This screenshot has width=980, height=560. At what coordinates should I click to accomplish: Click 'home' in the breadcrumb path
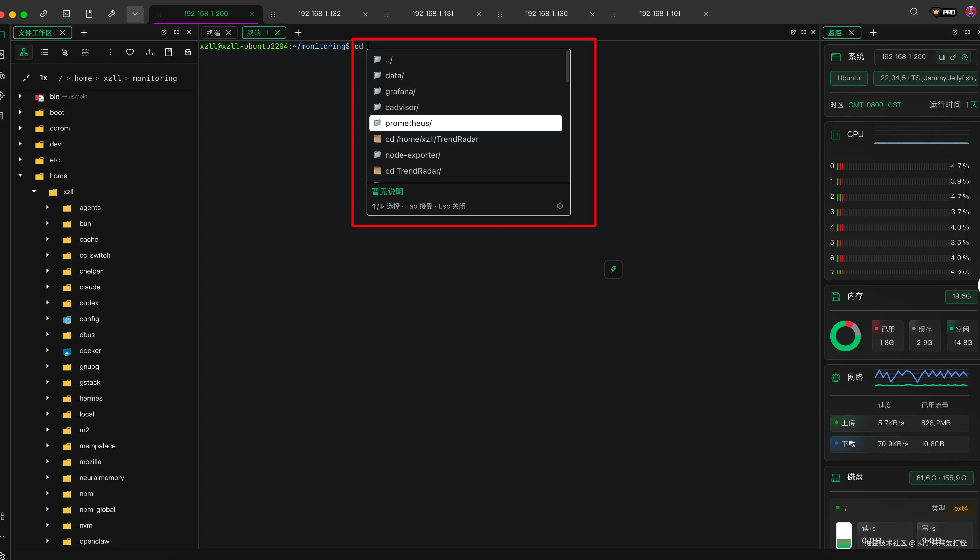point(83,78)
